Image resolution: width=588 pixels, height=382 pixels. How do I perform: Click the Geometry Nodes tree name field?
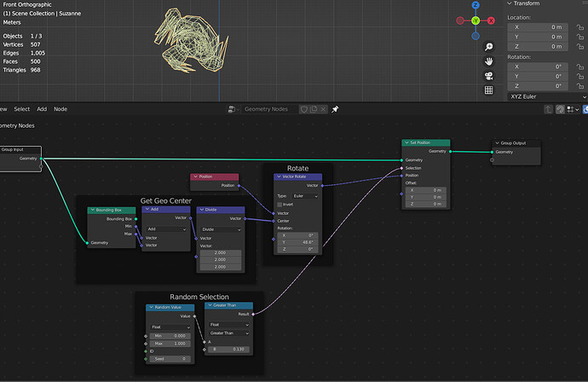[269, 109]
